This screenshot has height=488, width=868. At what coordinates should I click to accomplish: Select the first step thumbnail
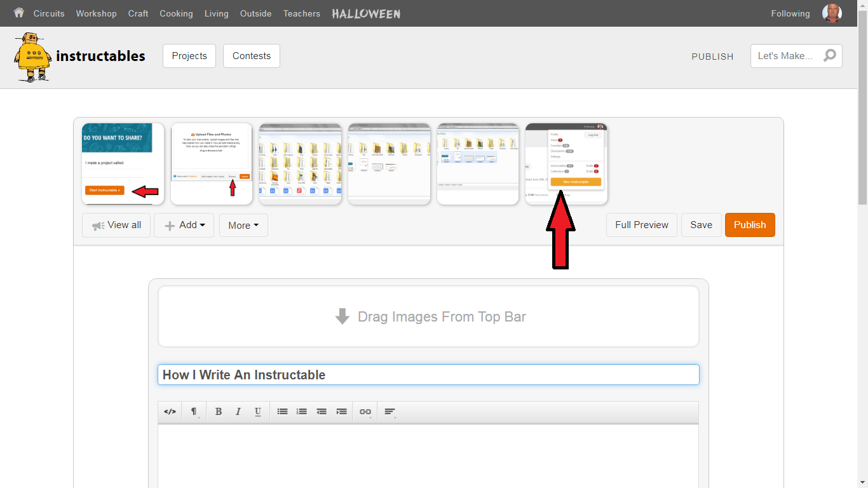point(123,163)
